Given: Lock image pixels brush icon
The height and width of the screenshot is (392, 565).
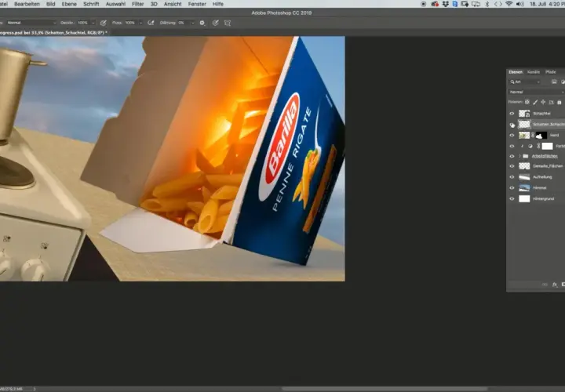Looking at the screenshot, I should [535, 102].
